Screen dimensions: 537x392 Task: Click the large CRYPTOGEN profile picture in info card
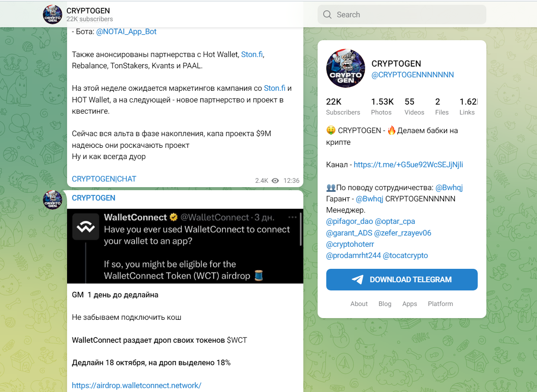pyautogui.click(x=345, y=68)
